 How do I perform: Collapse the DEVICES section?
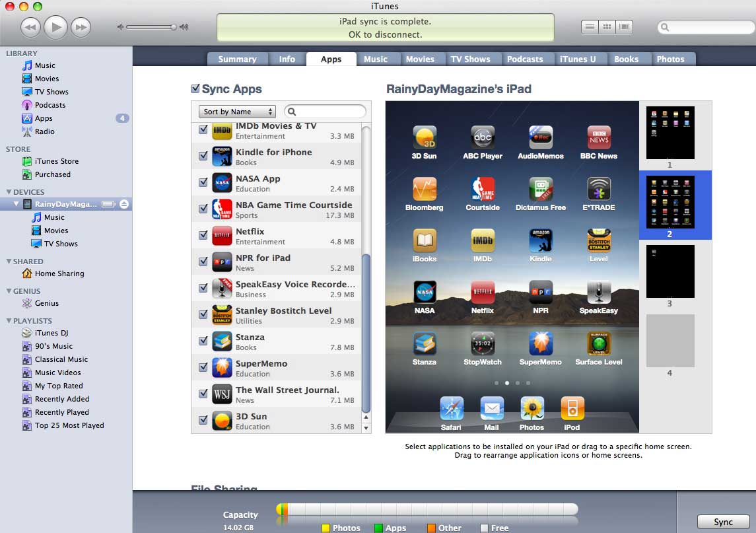click(9, 192)
